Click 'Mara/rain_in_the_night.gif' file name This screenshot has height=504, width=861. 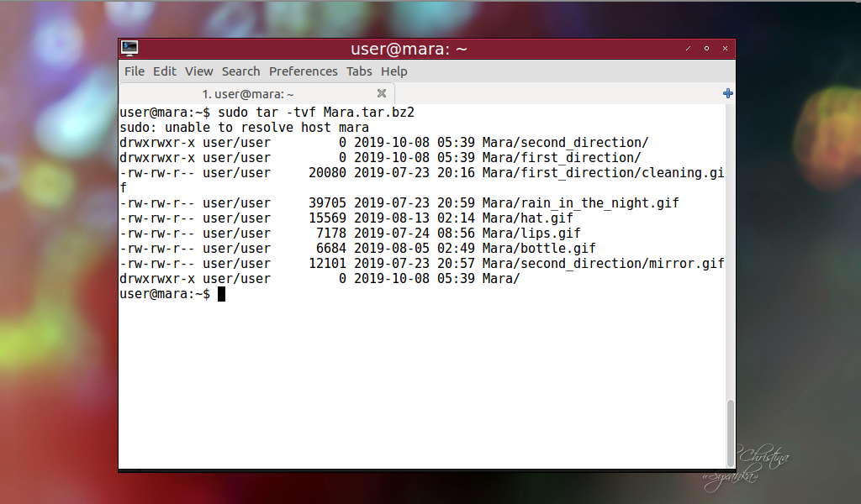(x=581, y=203)
